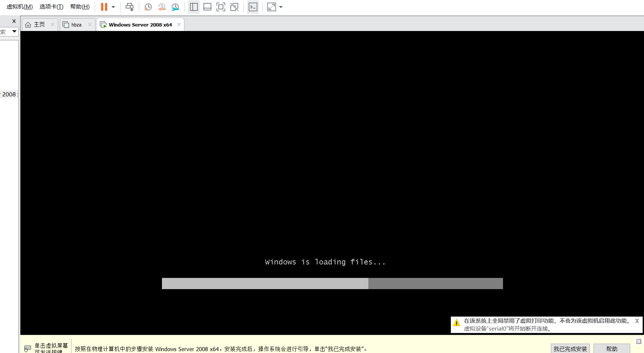
Task: Open the 虚拟机(M) menu
Action: 20,7
